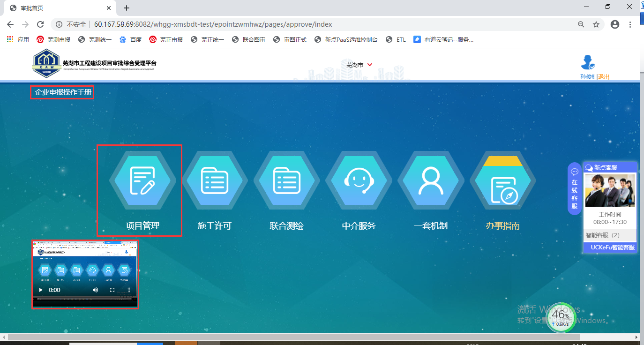The width and height of the screenshot is (644, 345).
Task: Reload the page with the refresh button
Action: pos(40,24)
